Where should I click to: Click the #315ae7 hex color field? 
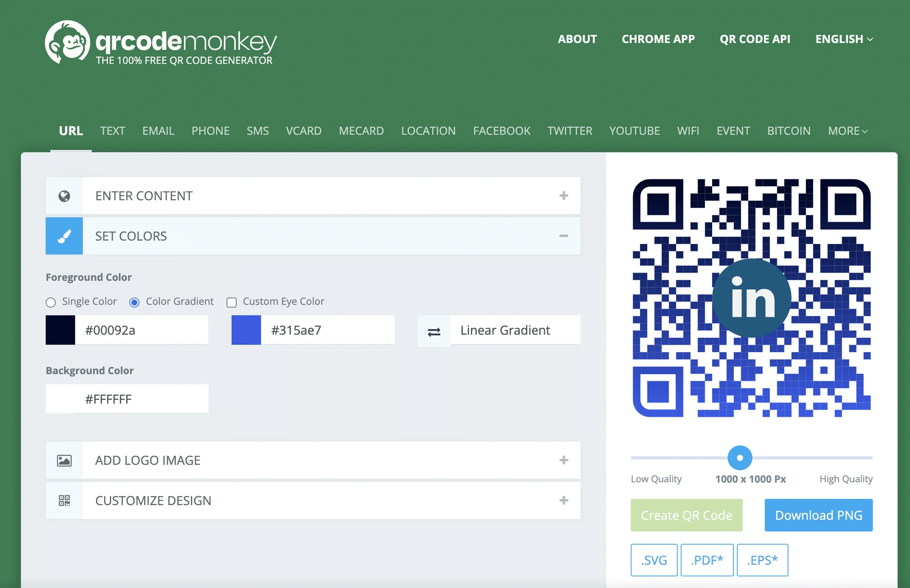pos(328,330)
